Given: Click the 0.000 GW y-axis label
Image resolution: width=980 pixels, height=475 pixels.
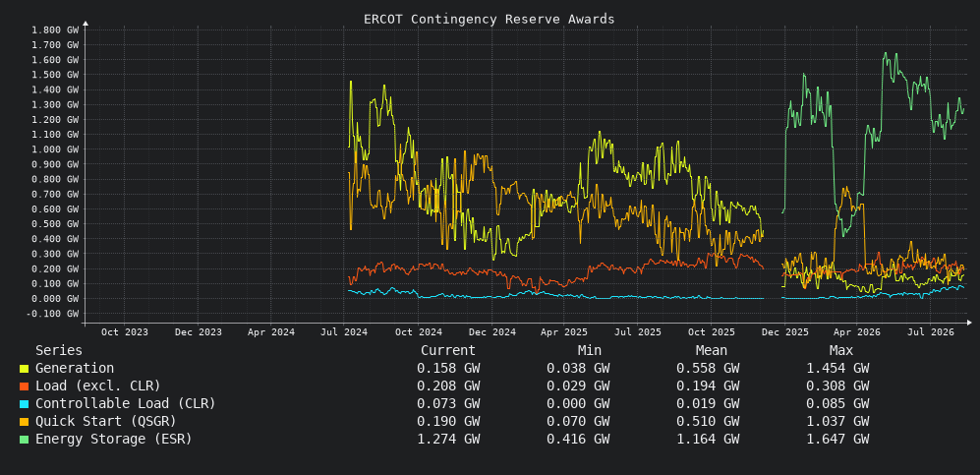Looking at the screenshot, I should click(55, 299).
